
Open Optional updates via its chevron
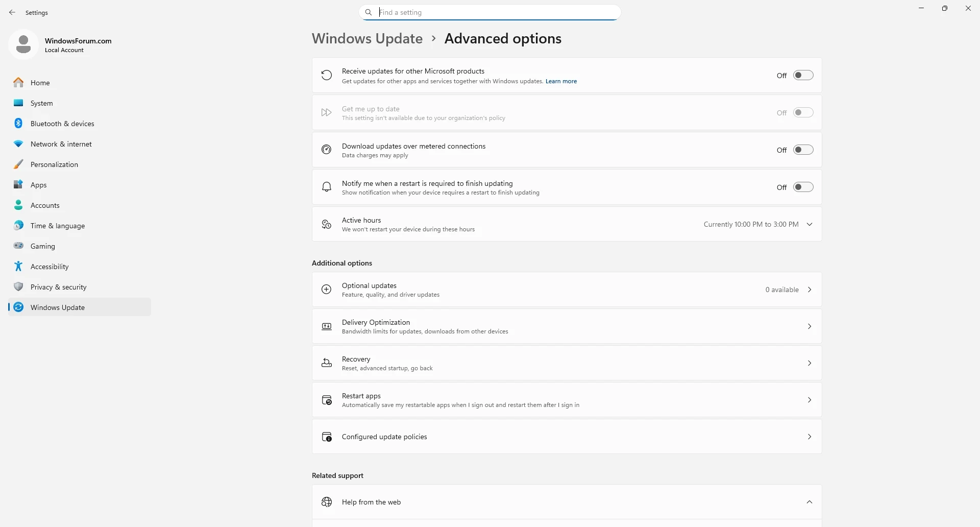pyautogui.click(x=810, y=290)
